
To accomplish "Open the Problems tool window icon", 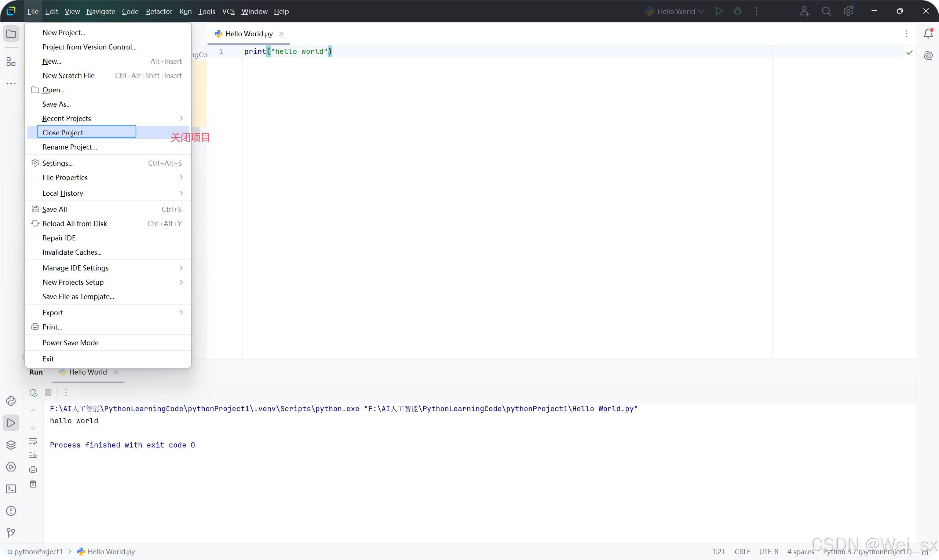I will coord(11,511).
